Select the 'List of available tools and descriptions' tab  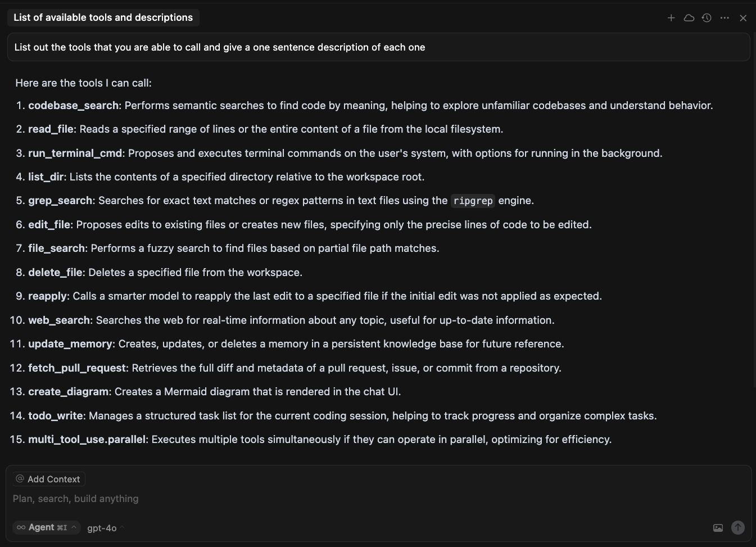point(103,17)
